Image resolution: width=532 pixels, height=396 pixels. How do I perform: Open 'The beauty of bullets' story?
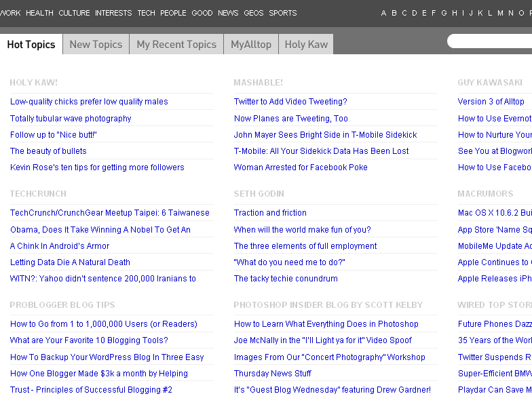tap(48, 151)
